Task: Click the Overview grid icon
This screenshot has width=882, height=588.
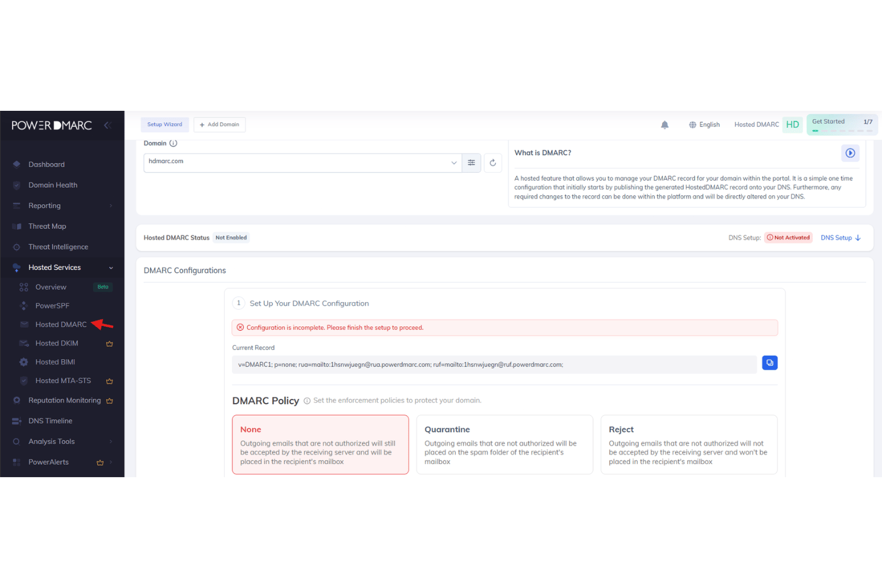Action: pyautogui.click(x=24, y=287)
